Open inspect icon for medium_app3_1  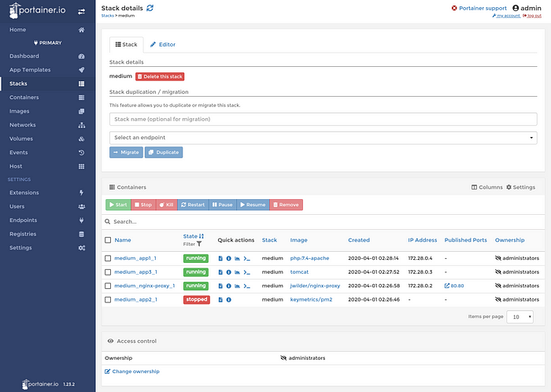click(x=229, y=272)
